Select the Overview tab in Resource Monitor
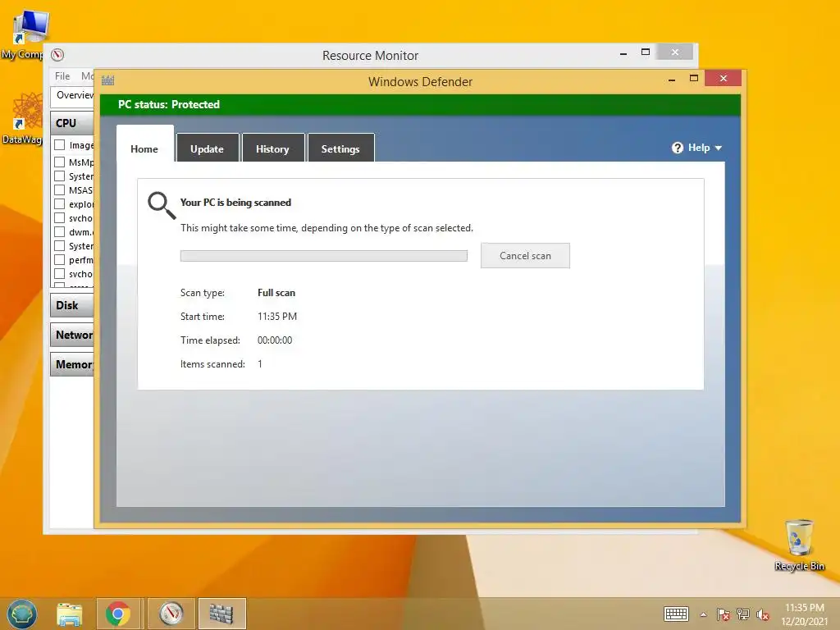The height and width of the screenshot is (630, 840). point(73,95)
